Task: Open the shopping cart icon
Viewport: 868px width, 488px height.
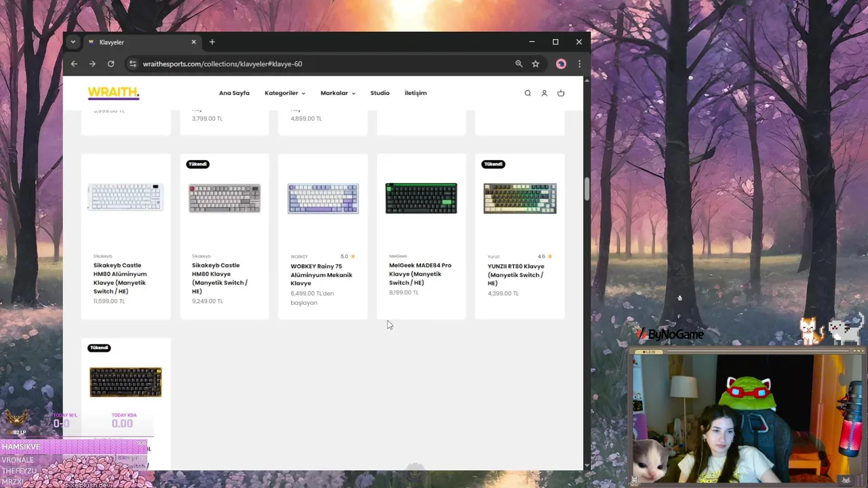Action: 561,93
